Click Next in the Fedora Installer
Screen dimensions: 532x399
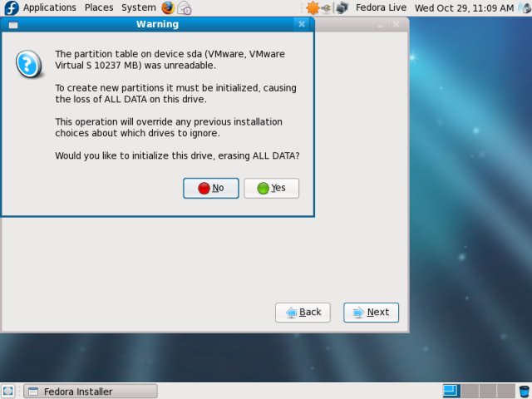[x=371, y=313]
